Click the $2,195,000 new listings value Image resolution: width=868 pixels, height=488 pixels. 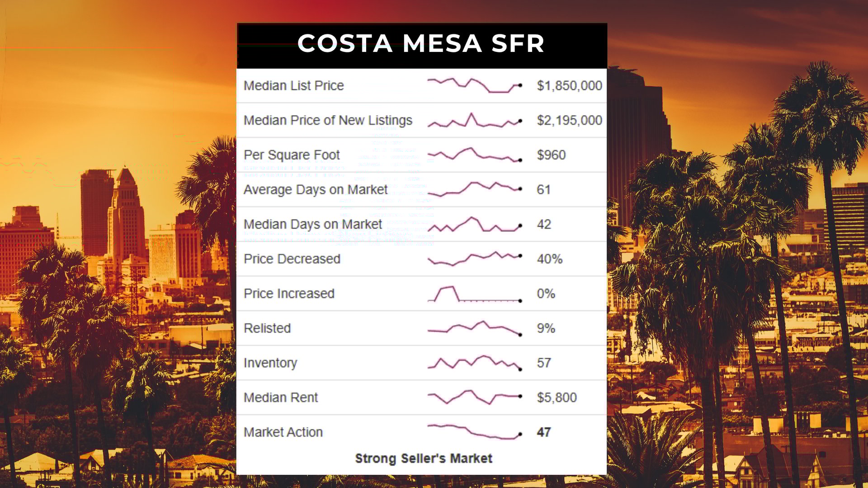coord(569,120)
